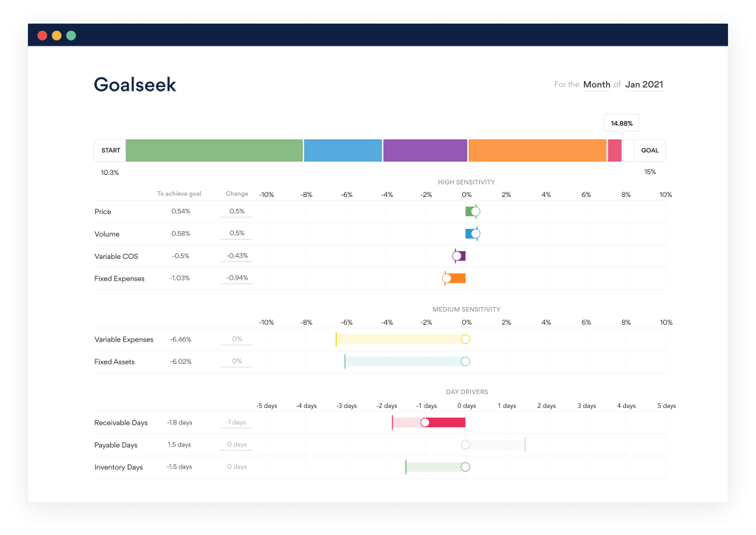The image size is (756, 535).
Task: Edit Variable COS change field -0.43%
Action: (237, 256)
